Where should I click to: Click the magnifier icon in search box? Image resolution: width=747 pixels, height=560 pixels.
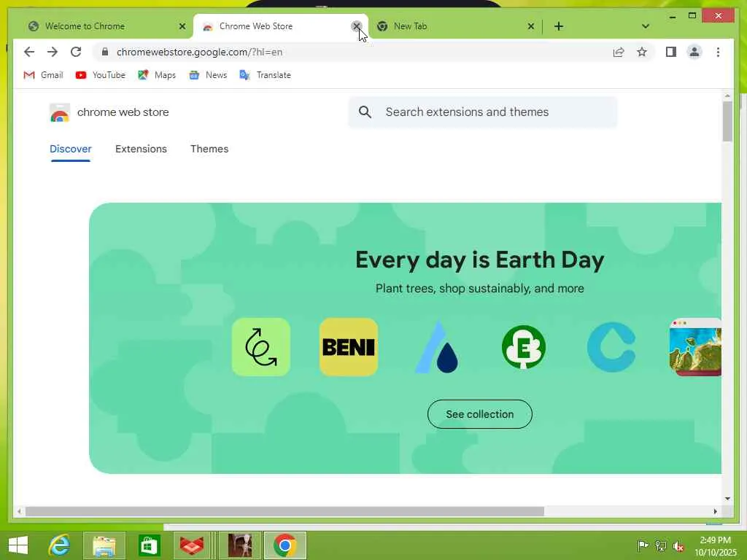point(365,112)
